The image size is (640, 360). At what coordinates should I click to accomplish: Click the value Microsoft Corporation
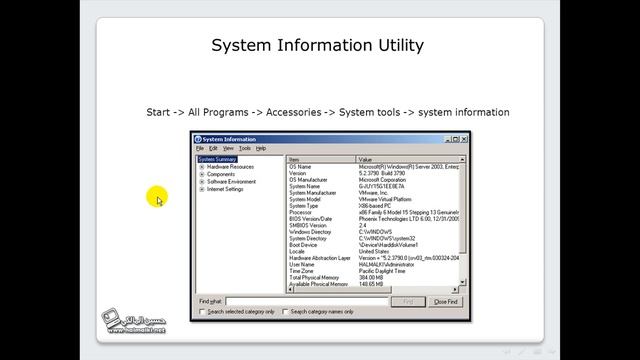382,180
